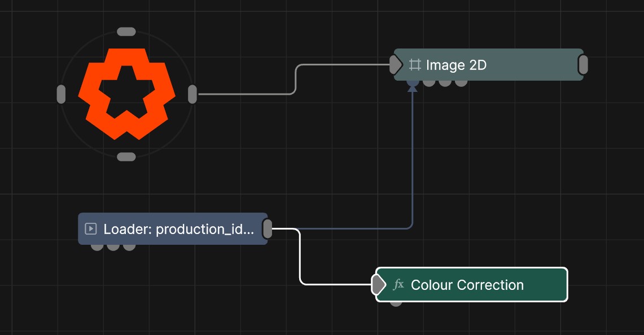Image resolution: width=644 pixels, height=335 pixels.
Task: Select the Colour Correction node title
Action: [467, 285]
